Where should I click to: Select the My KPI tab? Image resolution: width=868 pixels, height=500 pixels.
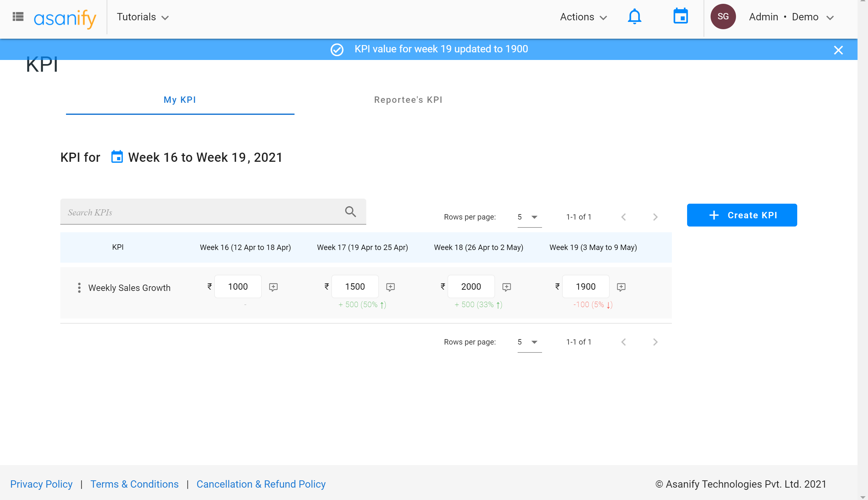(180, 100)
